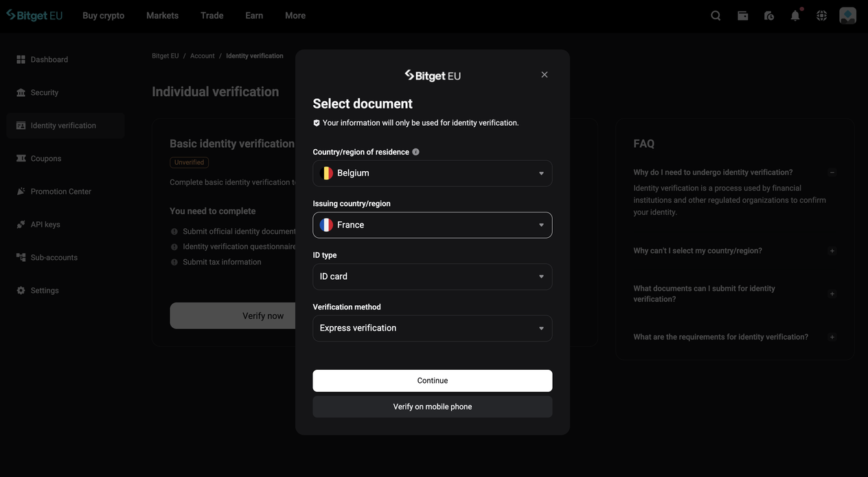868x477 pixels.
Task: Click the info icon beside Country/region of residence
Action: (x=415, y=152)
